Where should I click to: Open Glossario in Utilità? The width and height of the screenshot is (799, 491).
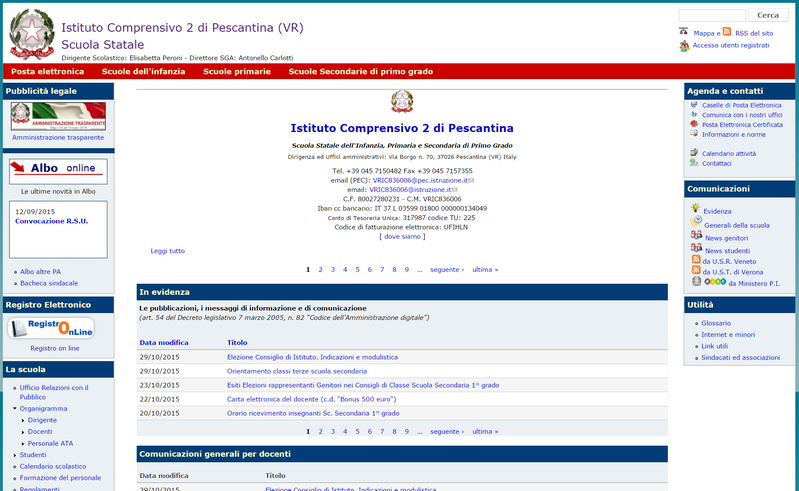[716, 323]
